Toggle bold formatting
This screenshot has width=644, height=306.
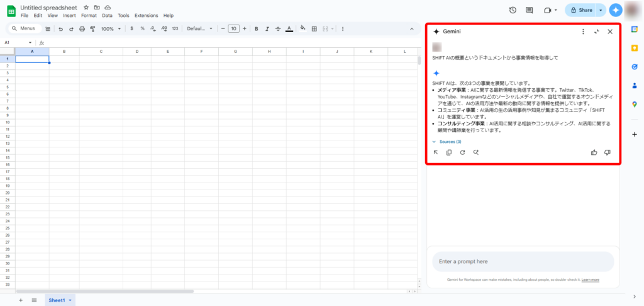[x=257, y=29]
